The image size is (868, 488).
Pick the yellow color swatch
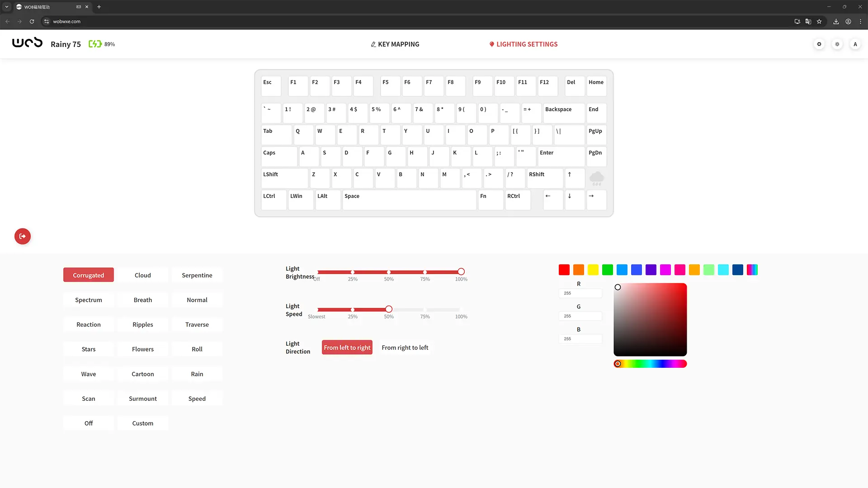tap(593, 270)
